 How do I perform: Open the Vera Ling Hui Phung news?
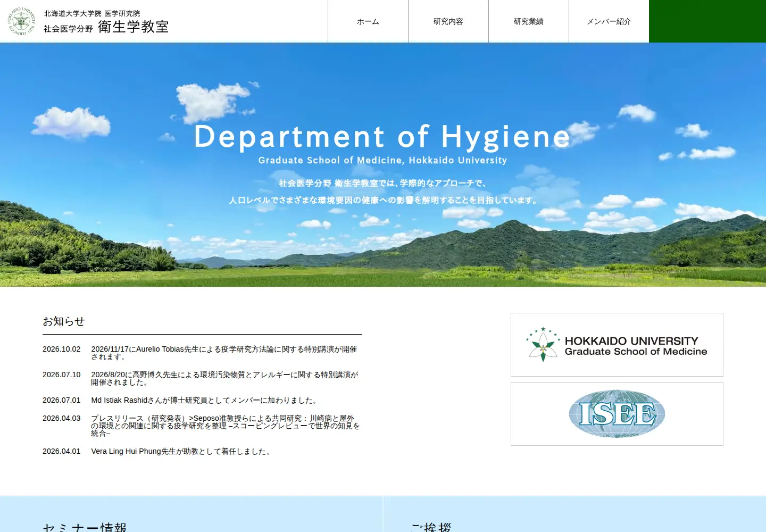click(181, 451)
